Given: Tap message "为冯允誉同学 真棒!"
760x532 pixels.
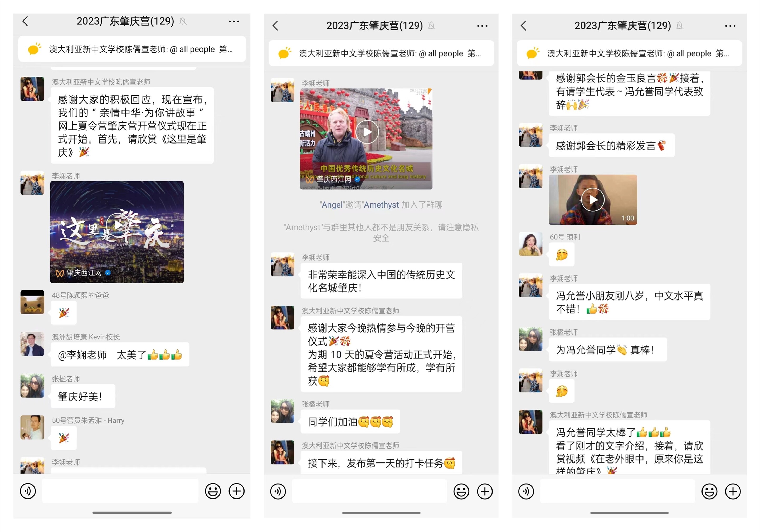Looking at the screenshot, I should click(608, 349).
